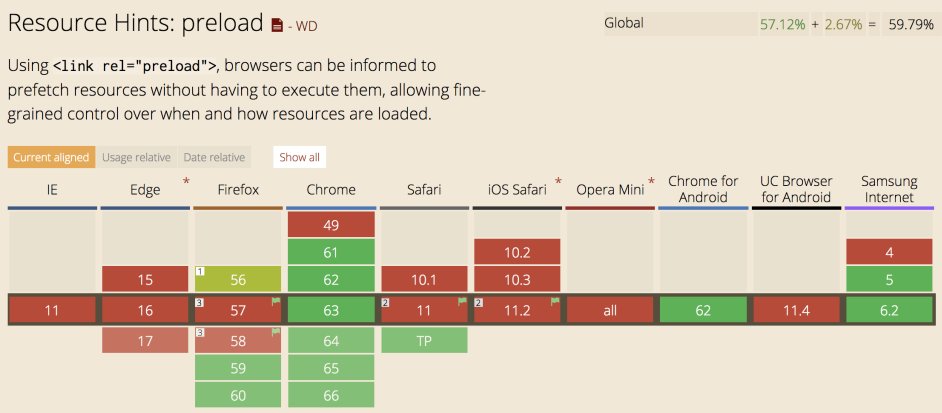
Task: Select the Chrome browser column header
Action: click(331, 190)
